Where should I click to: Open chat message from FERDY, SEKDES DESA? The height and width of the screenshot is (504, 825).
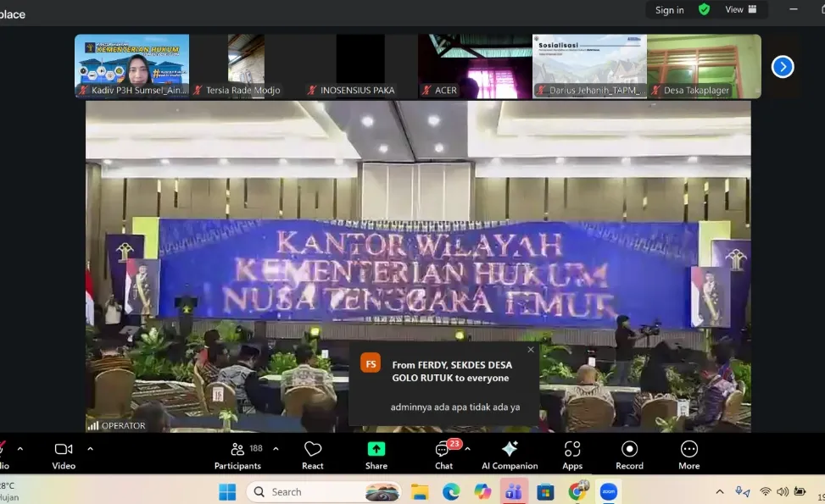coord(444,384)
